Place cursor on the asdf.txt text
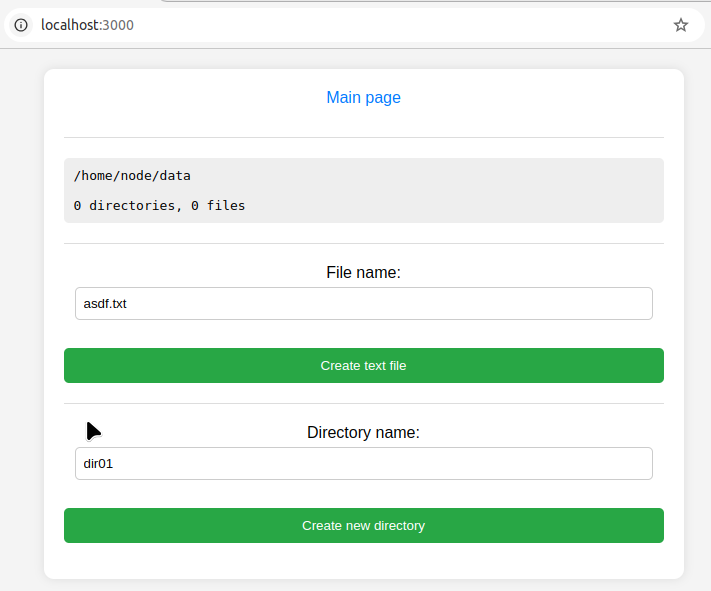711x591 pixels. pos(105,304)
